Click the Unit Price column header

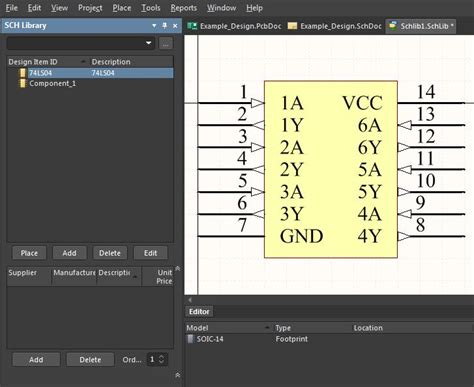(x=158, y=276)
